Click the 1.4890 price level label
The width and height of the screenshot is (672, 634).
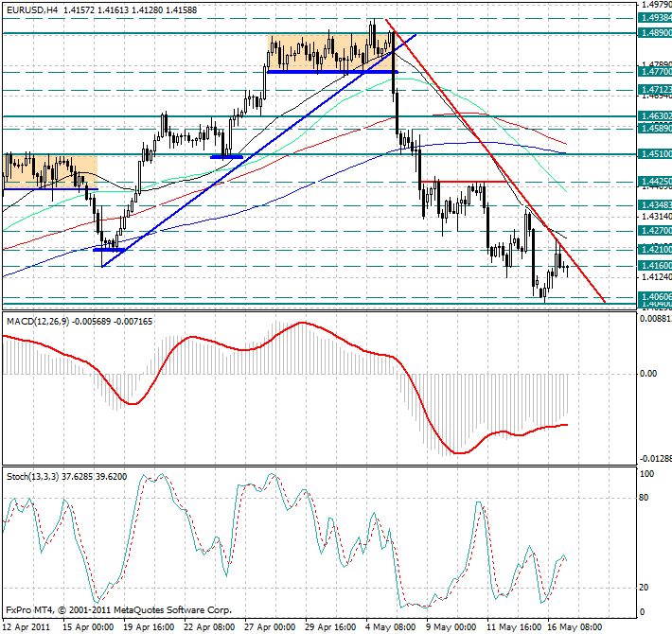click(x=654, y=33)
